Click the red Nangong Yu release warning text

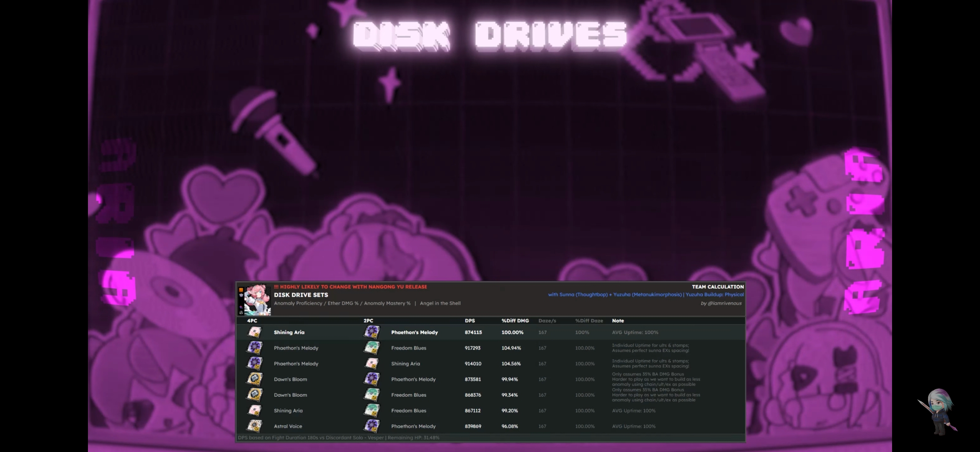[350, 287]
